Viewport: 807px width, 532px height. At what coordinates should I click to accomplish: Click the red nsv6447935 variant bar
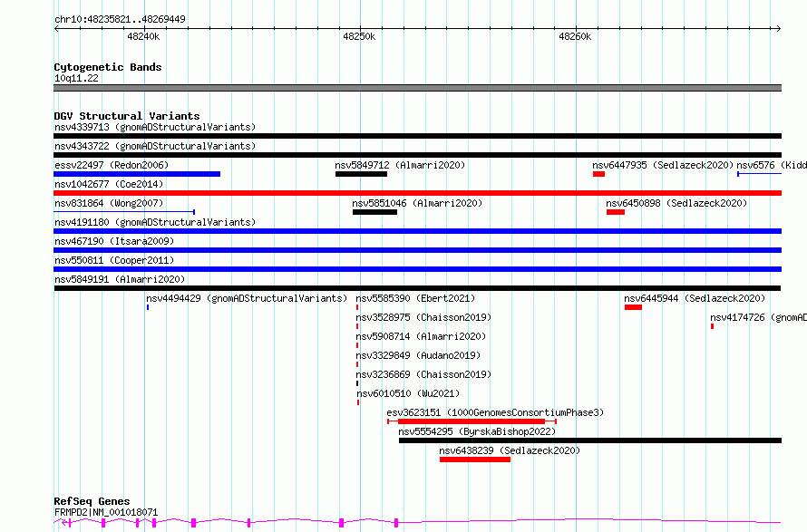[598, 174]
